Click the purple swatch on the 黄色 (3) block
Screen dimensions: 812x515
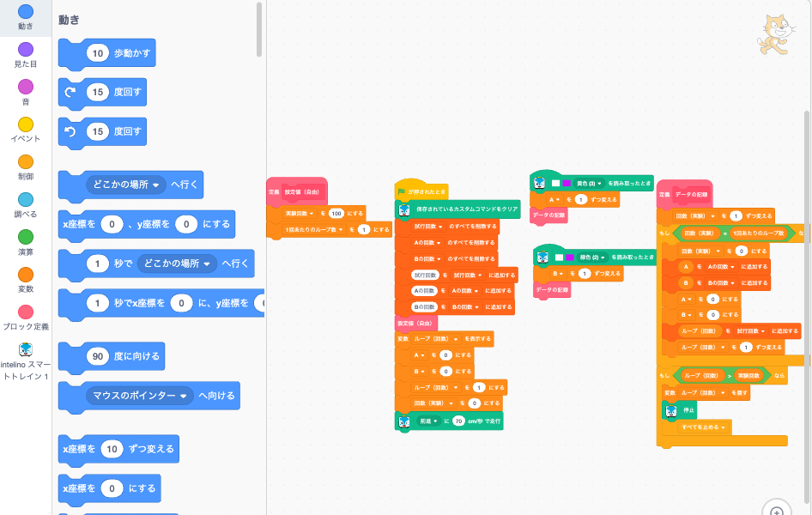pos(566,183)
